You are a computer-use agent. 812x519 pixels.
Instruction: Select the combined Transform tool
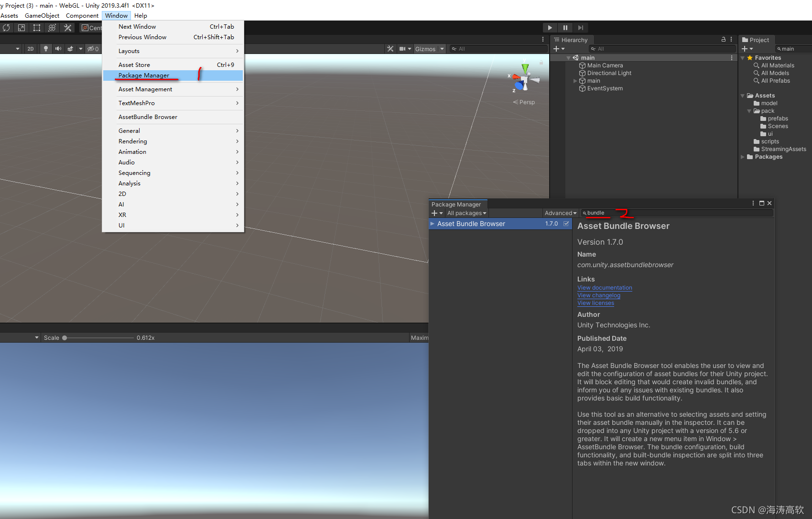[52, 28]
